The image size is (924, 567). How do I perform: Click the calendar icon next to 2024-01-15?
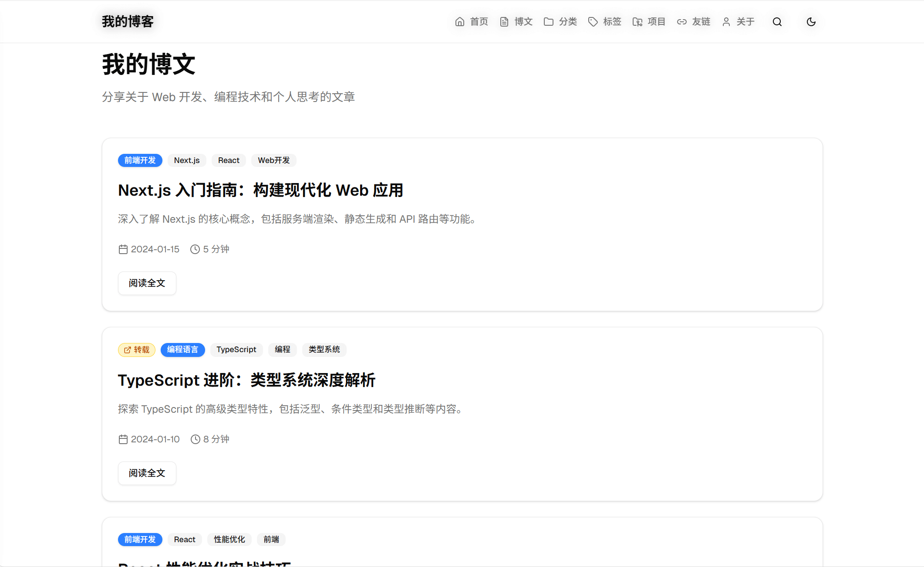123,249
